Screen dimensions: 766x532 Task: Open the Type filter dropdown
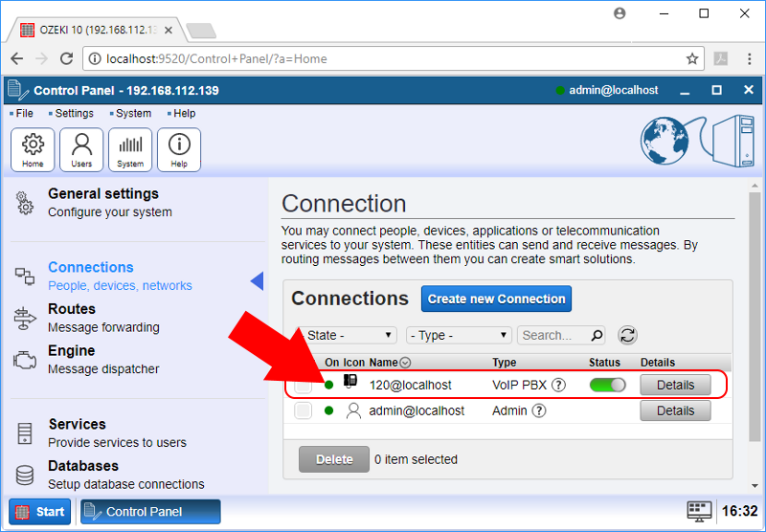(459, 335)
